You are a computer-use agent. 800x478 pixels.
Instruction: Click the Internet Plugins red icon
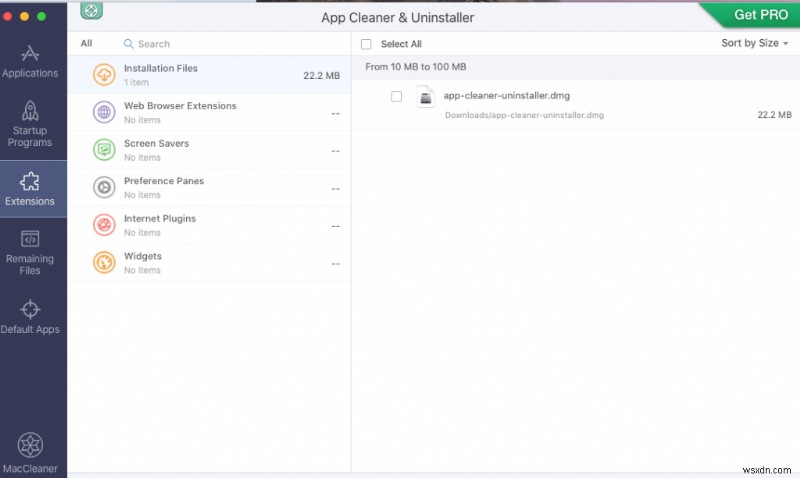point(104,225)
